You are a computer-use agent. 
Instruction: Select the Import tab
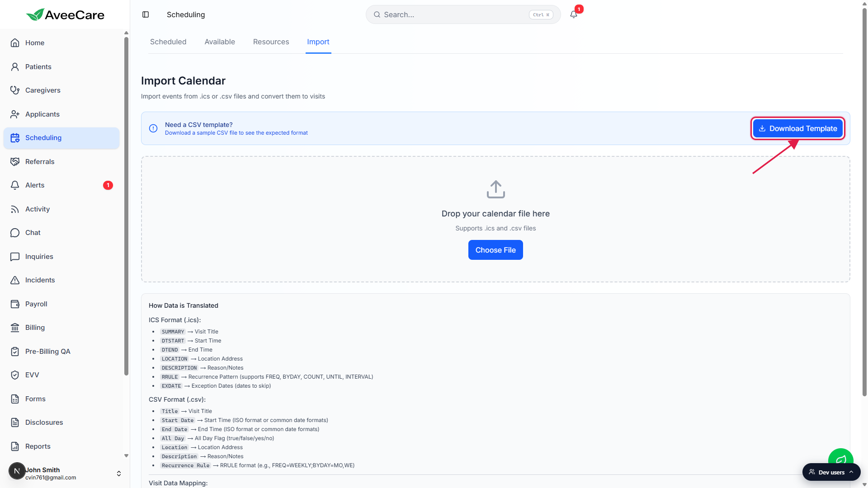(318, 42)
